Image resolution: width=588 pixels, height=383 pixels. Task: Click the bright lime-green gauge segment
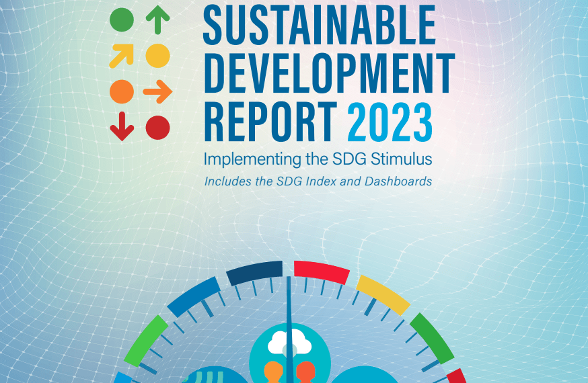point(146,340)
